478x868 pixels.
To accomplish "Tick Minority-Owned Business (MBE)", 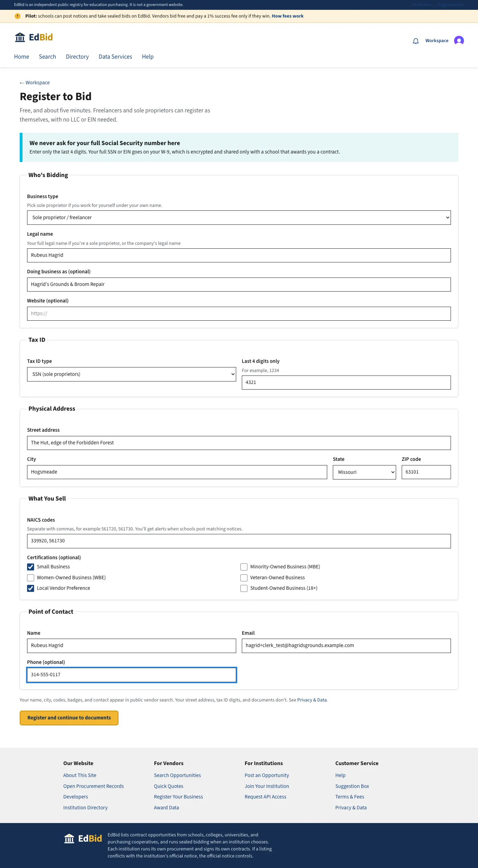I will click(244, 567).
